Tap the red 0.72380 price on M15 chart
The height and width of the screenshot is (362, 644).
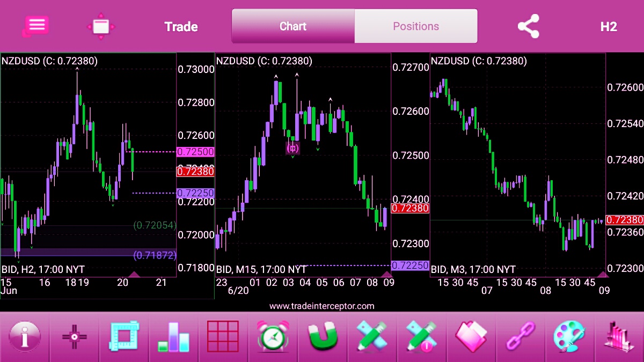410,208
